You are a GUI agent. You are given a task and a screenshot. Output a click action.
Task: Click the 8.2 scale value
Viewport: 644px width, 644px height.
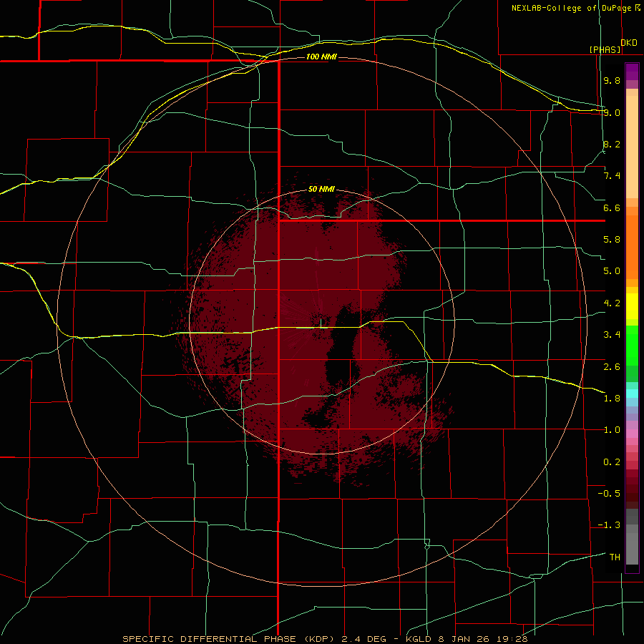click(x=612, y=144)
